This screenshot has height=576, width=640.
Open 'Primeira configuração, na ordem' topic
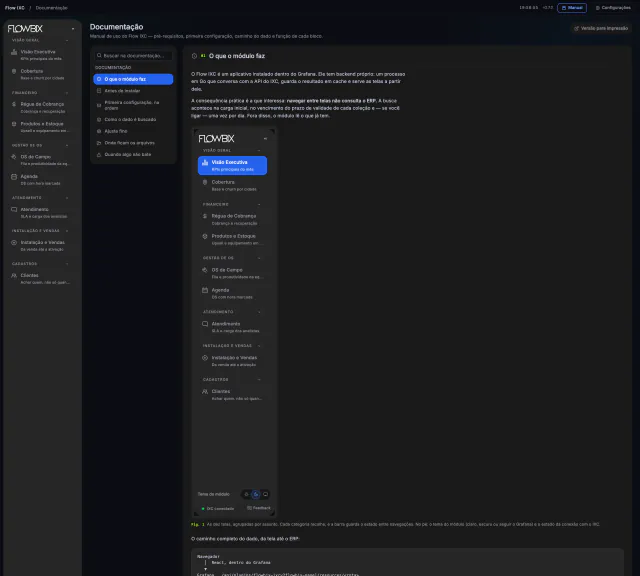point(133,105)
